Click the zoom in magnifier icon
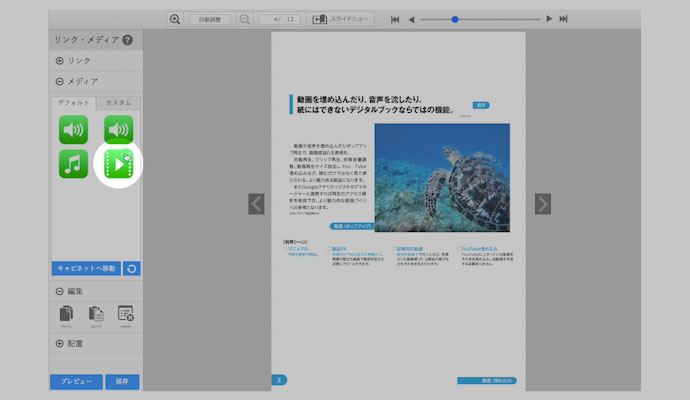The width and height of the screenshot is (690, 400). 175,19
